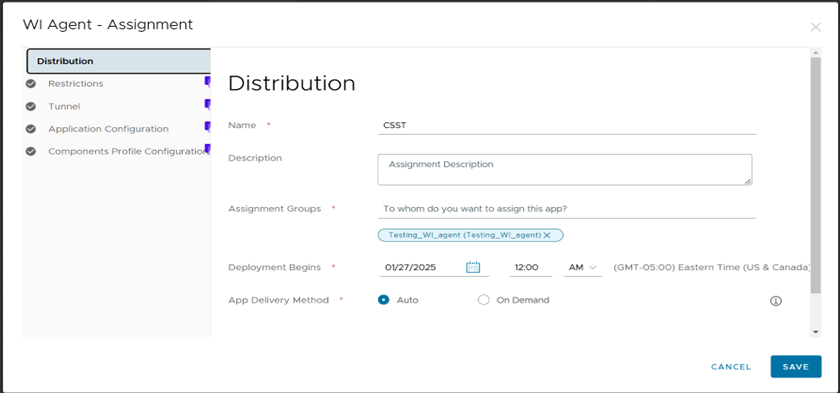
Task: Open Components Profile Configuration section
Action: point(127,152)
